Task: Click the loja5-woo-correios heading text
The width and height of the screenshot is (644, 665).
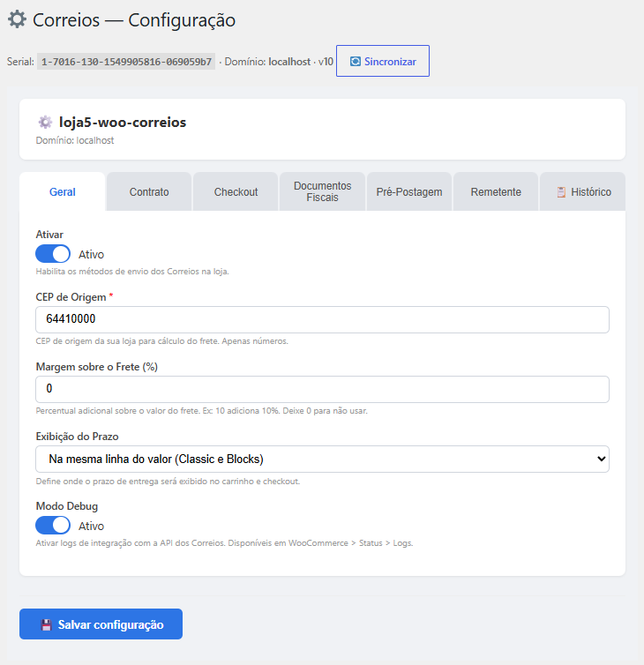Action: tap(123, 122)
